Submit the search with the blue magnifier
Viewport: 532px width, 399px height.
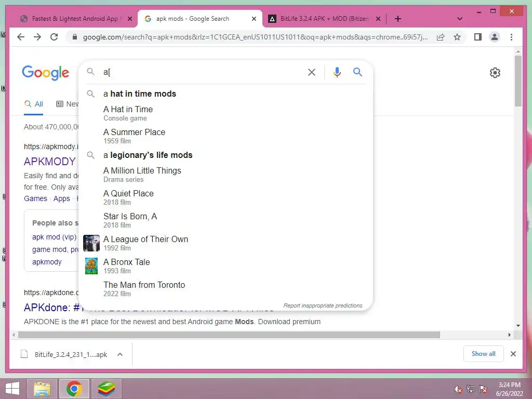click(x=357, y=72)
